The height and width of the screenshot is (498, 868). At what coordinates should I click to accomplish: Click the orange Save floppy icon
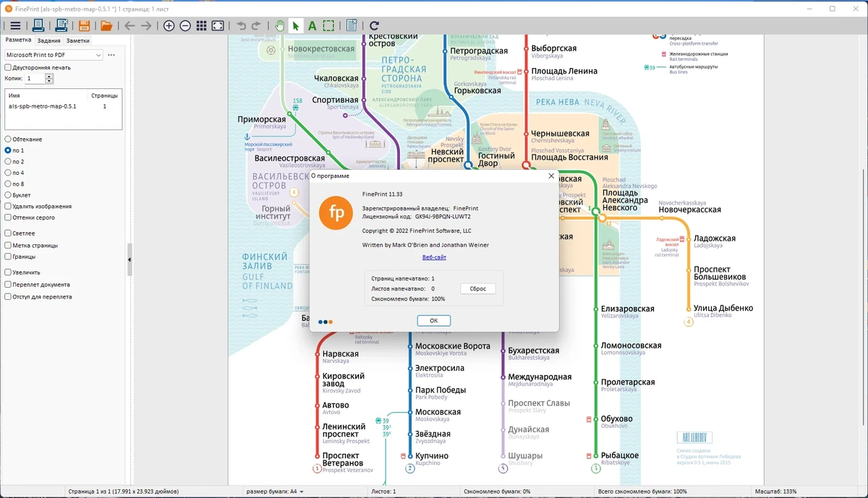tap(84, 26)
